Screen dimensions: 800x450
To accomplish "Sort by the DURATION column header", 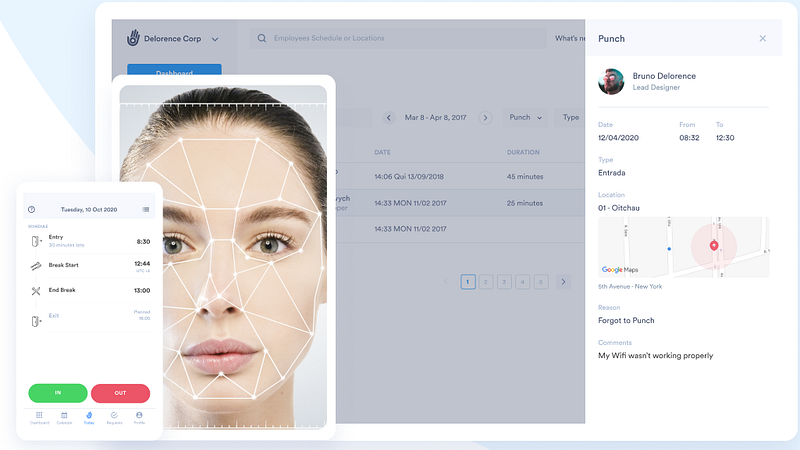I will tap(523, 153).
